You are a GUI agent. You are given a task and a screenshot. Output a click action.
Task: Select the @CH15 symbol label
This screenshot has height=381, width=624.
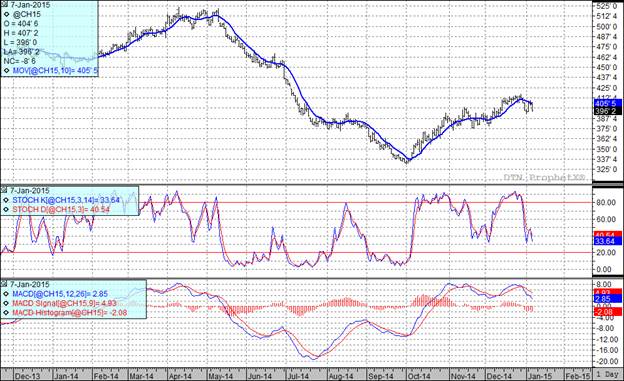point(27,14)
